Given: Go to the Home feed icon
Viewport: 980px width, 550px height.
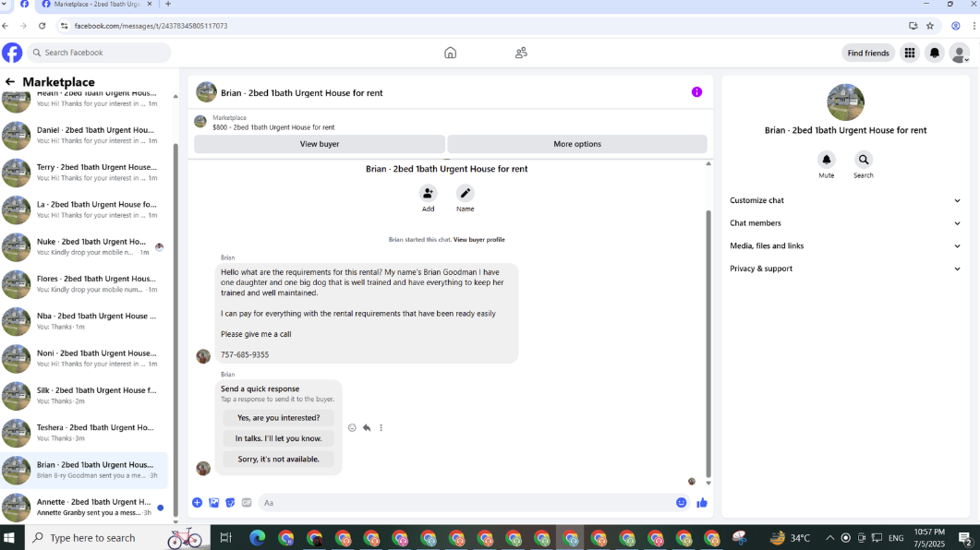Looking at the screenshot, I should pyautogui.click(x=450, y=54).
